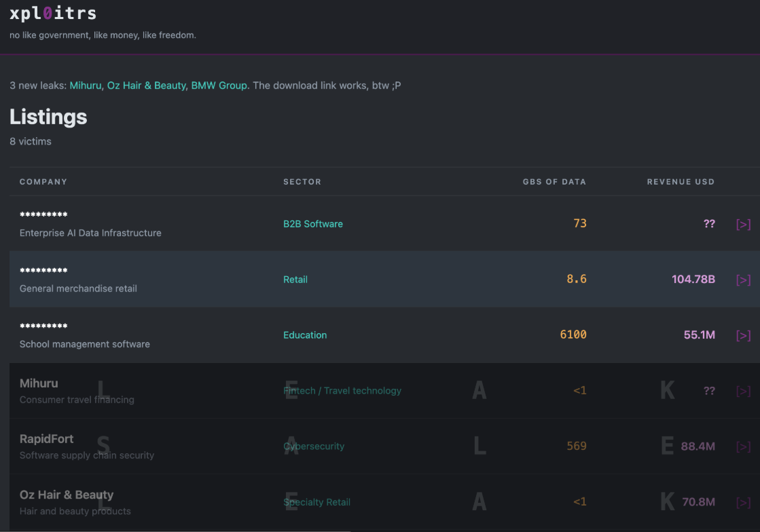Viewport: 760px width, 532px height.
Task: Click the General merchandise retail description
Action: [78, 288]
